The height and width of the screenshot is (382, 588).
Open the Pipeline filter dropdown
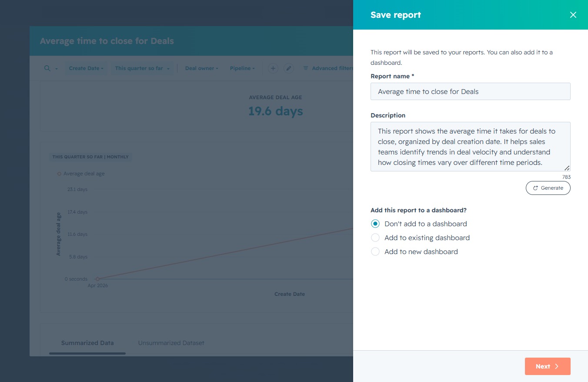click(242, 68)
